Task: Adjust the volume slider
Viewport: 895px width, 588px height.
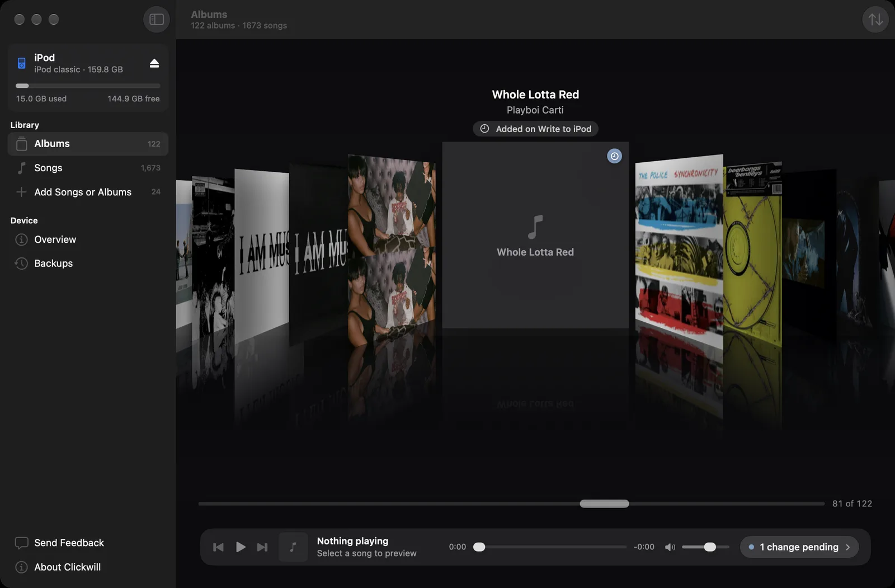Action: coord(705,547)
